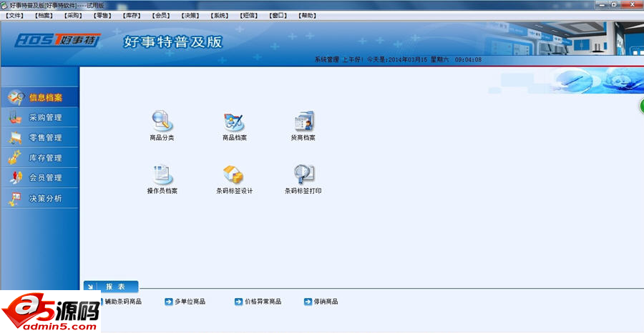Viewport: 644px width, 333px height.
Task: Select 库存管理 in the left sidebar
Action: pos(39,158)
